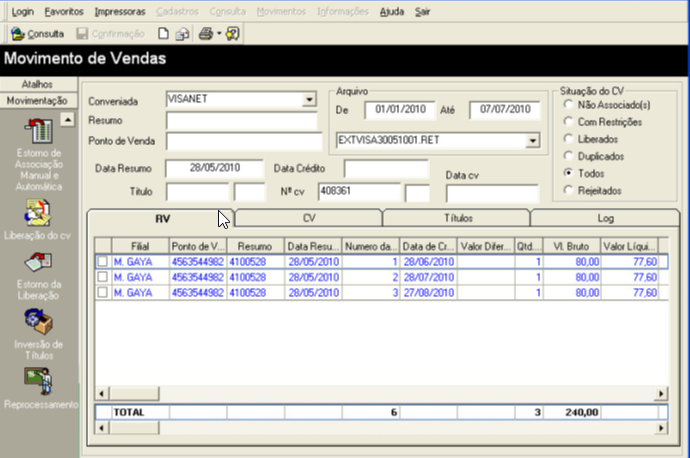Click the Resumo input field
The height and width of the screenshot is (458, 690).
242,121
